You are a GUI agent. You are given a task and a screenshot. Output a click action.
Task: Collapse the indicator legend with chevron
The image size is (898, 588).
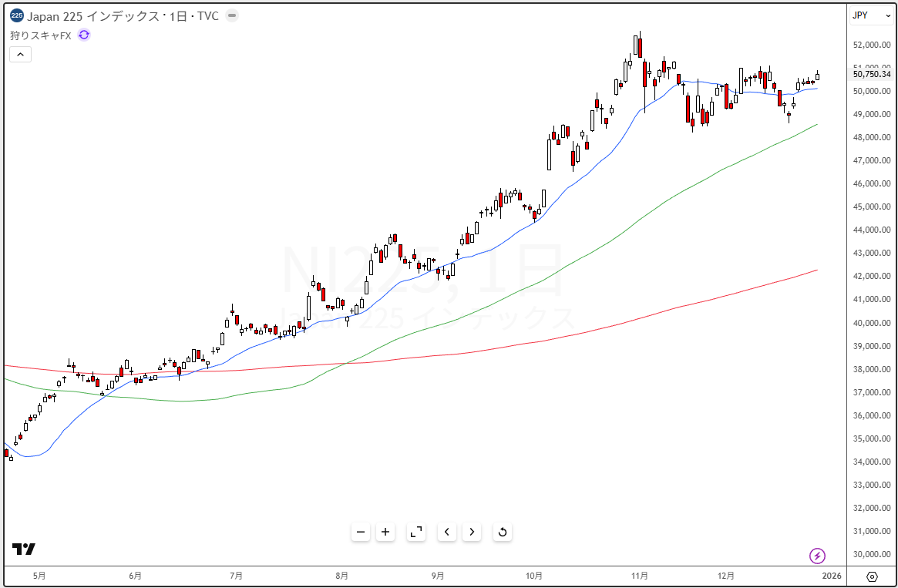click(20, 54)
